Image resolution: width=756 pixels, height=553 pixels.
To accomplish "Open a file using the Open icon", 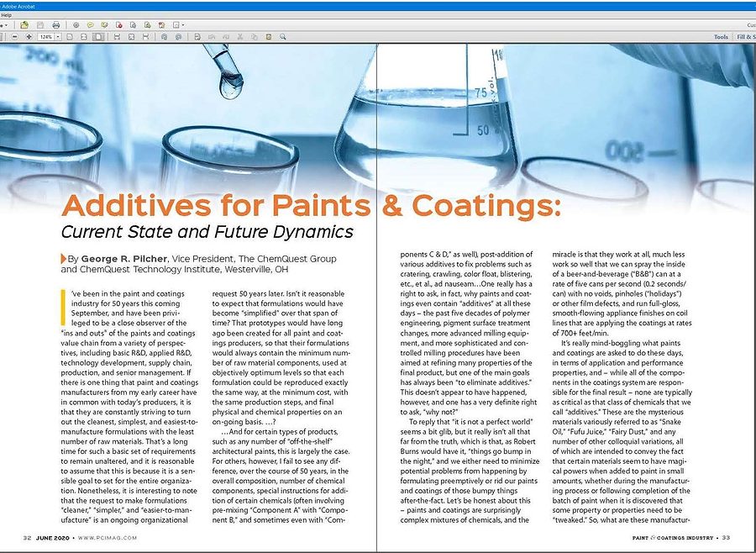I will click(x=24, y=26).
